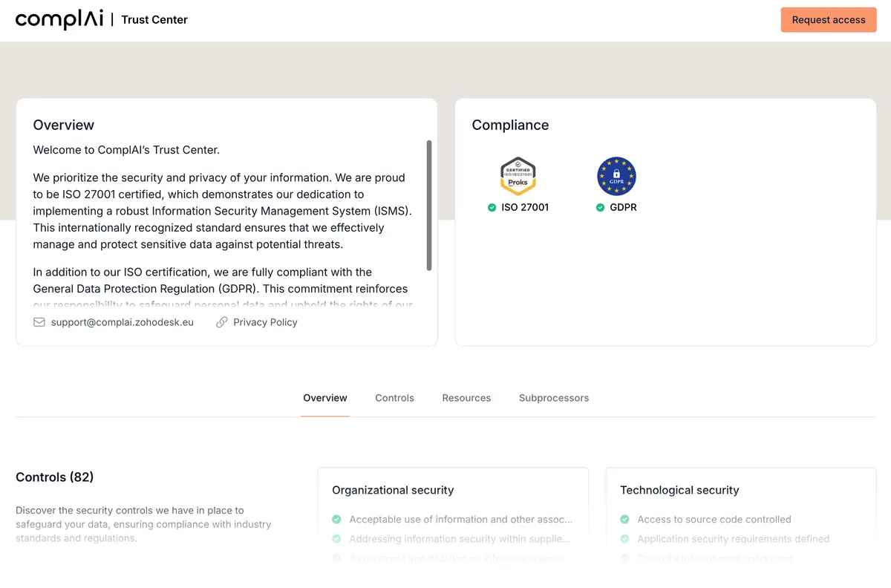Viewport: 891px width, 588px height.
Task: Click the Overview card heading
Action: point(64,125)
